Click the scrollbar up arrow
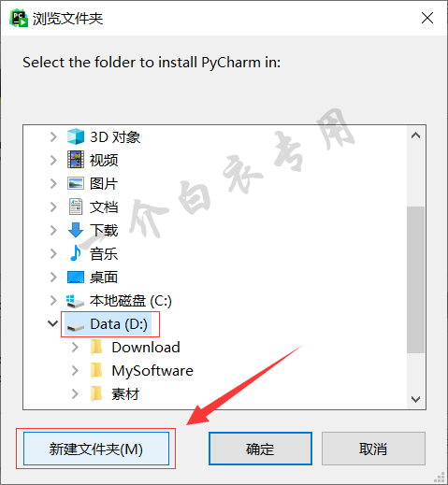448x485 pixels. (x=415, y=136)
